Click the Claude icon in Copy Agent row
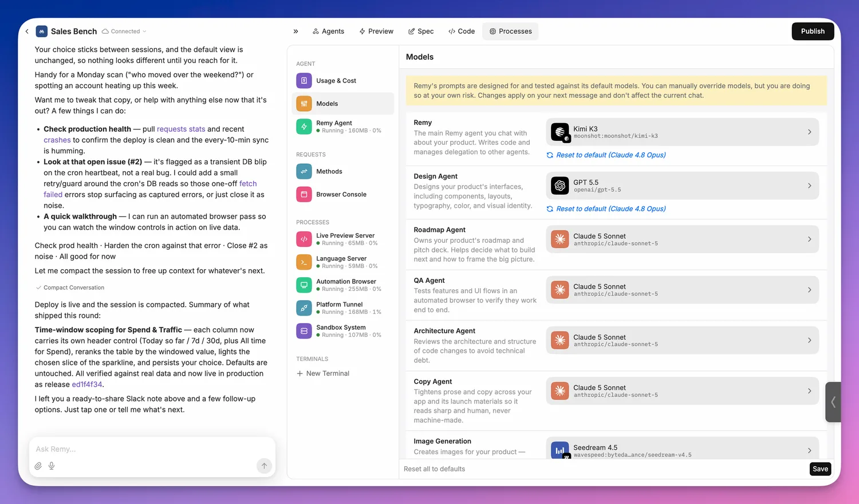 pyautogui.click(x=559, y=391)
